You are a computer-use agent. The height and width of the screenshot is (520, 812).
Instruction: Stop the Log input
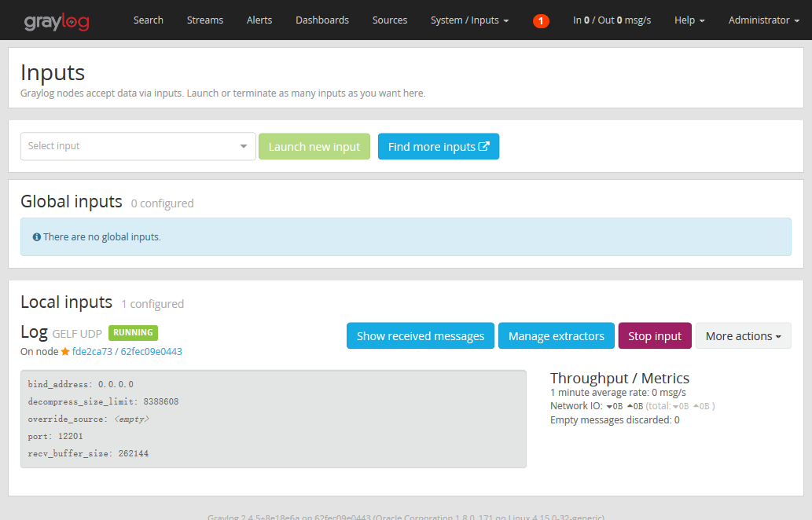pyautogui.click(x=655, y=336)
